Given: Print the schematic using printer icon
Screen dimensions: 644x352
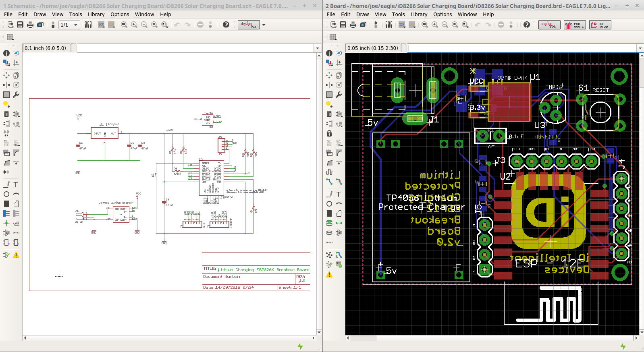Looking at the screenshot, I should [30, 25].
